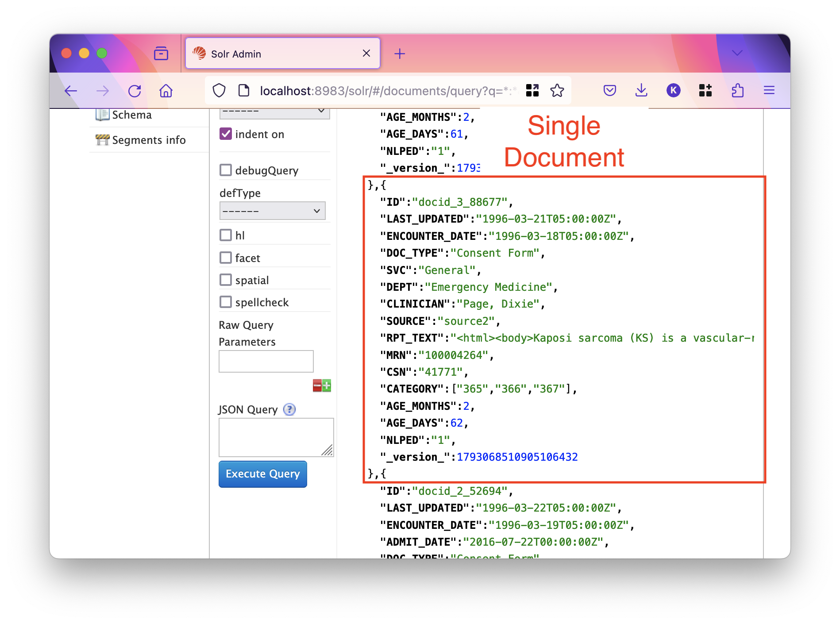The height and width of the screenshot is (624, 840).
Task: Click the localhost address bar URL
Action: pos(388,91)
